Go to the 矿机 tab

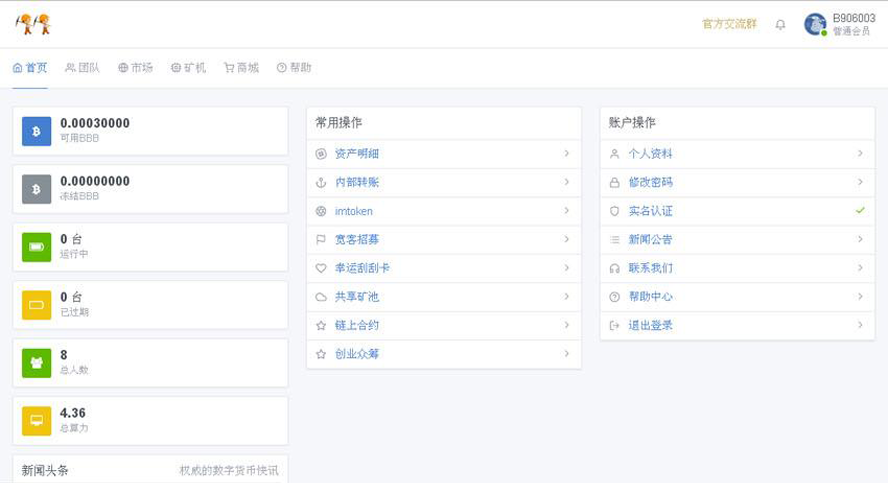tap(188, 67)
